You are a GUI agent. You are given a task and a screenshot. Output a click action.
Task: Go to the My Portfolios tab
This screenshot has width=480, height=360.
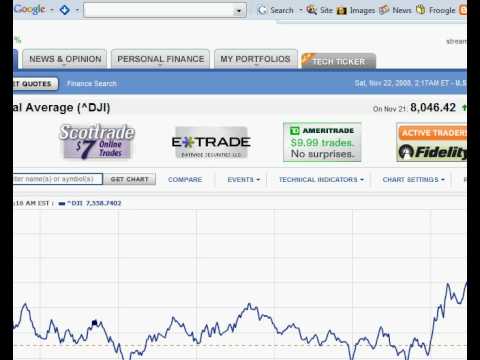pos(256,59)
